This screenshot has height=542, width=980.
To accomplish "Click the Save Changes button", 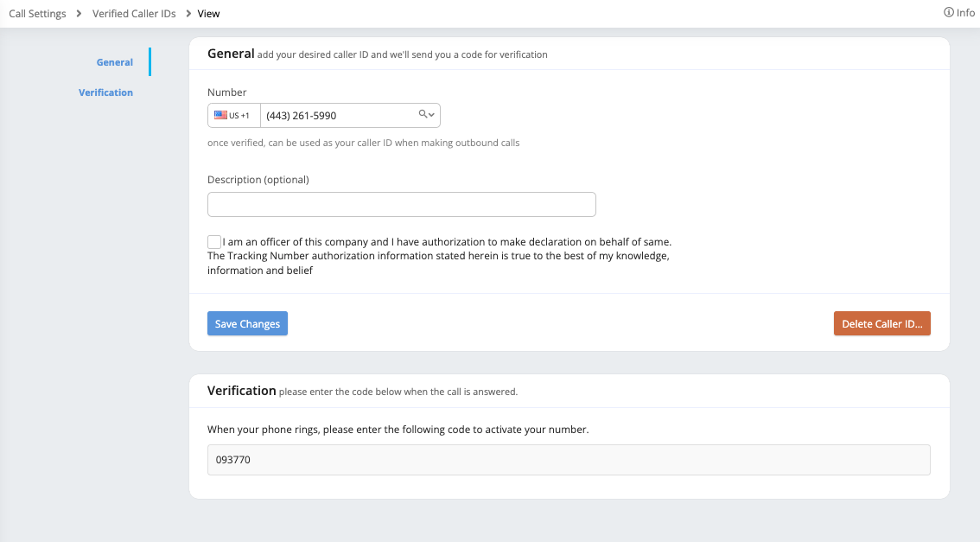I will click(247, 323).
